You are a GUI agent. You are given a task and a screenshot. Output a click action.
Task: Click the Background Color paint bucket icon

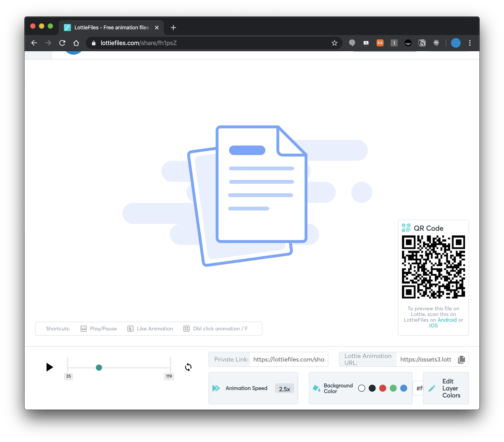click(316, 388)
